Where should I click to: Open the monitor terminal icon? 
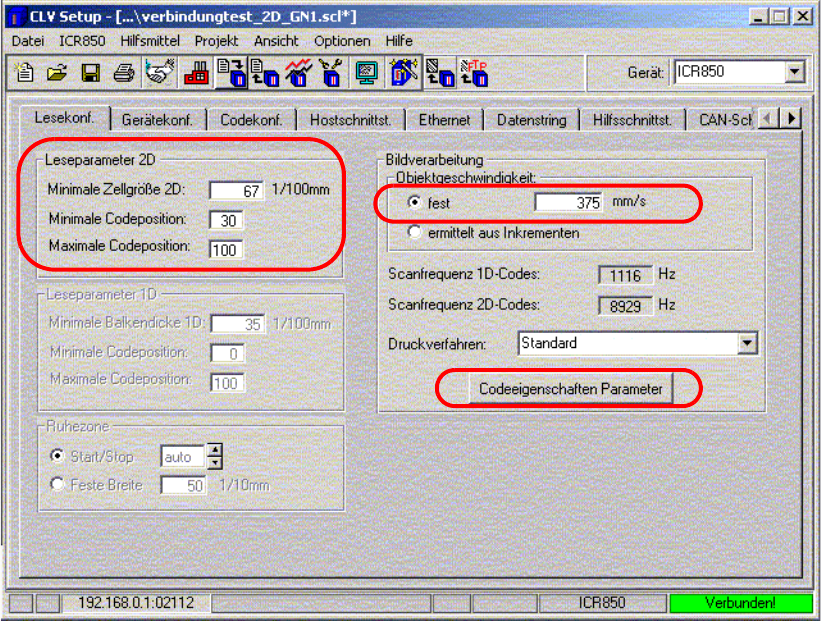point(367,72)
